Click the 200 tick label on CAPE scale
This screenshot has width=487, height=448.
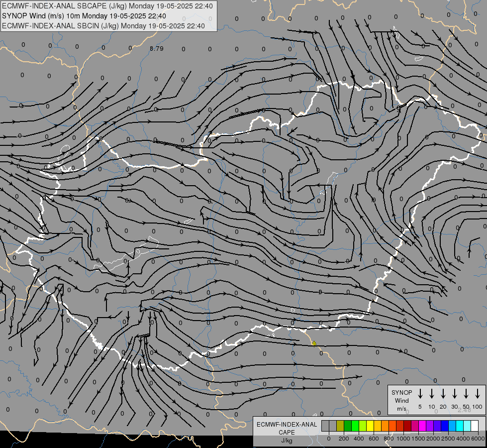(x=344, y=439)
